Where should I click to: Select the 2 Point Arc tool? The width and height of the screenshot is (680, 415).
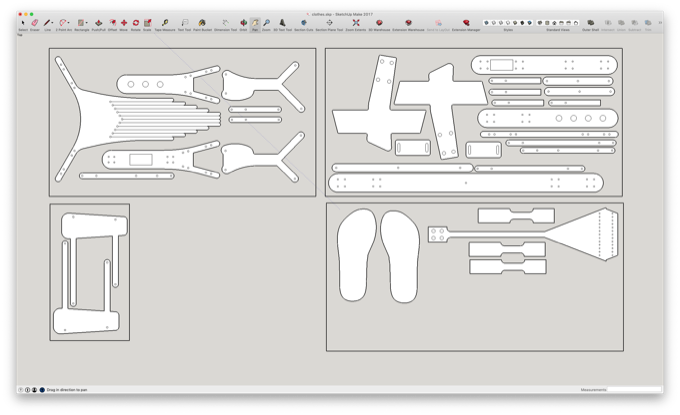point(63,23)
